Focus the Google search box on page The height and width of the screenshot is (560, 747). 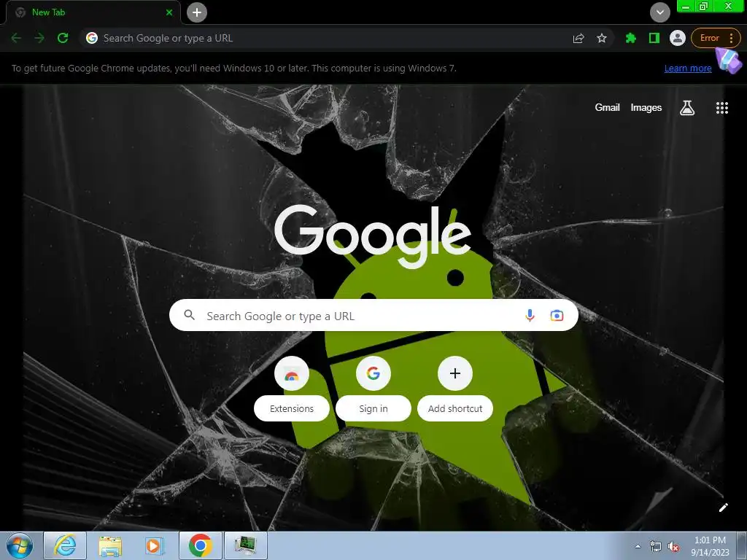coord(373,315)
